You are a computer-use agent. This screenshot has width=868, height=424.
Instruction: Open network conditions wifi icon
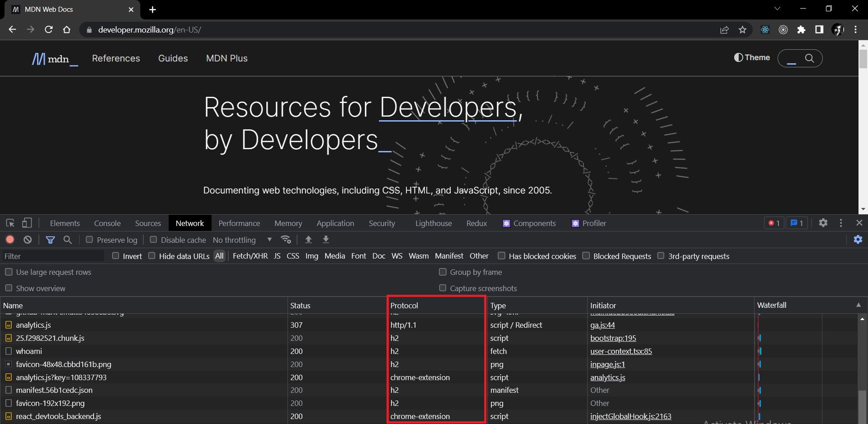click(286, 240)
